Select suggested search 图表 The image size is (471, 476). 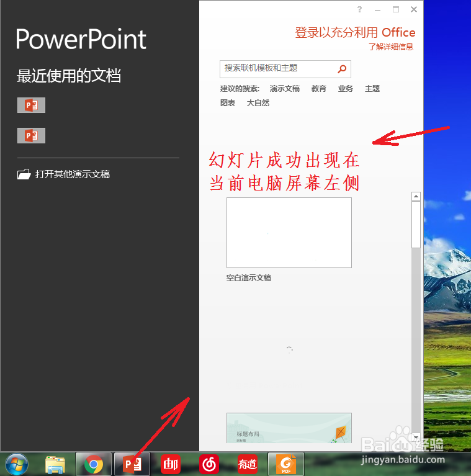pos(228,103)
